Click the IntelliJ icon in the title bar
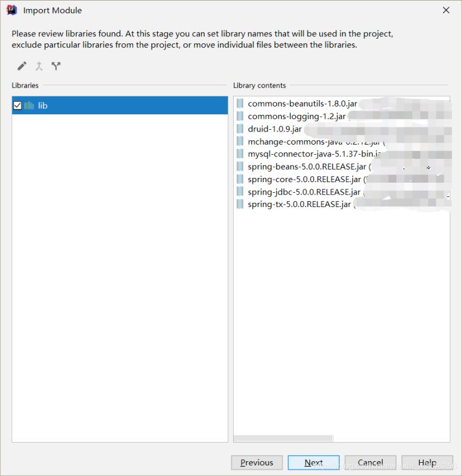462x476 pixels. click(x=12, y=10)
